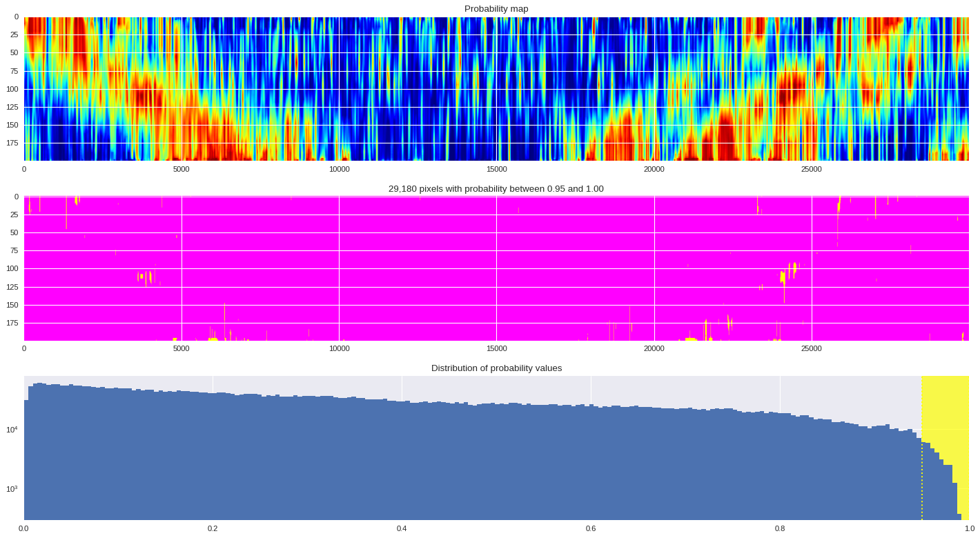Click the 25000 x-axis tick under the probability map
The height and width of the screenshot is (538, 980).
point(811,169)
